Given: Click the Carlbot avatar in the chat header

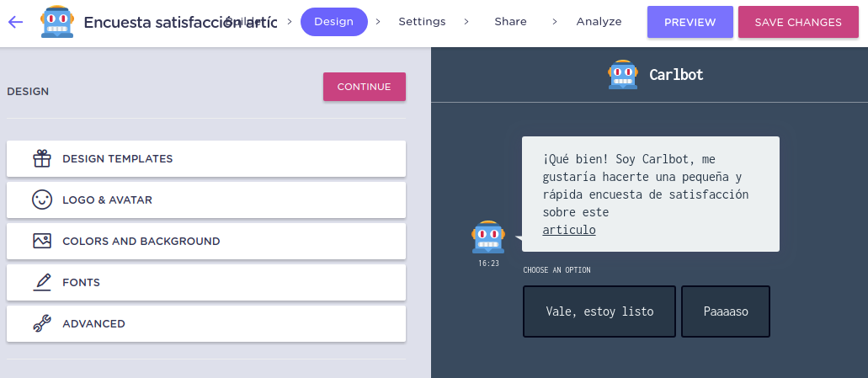Looking at the screenshot, I should click(x=623, y=74).
